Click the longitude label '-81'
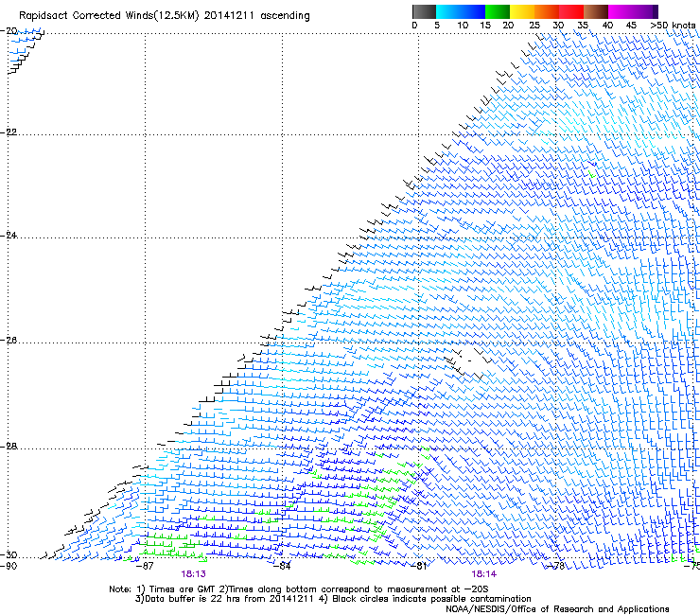 [x=418, y=567]
